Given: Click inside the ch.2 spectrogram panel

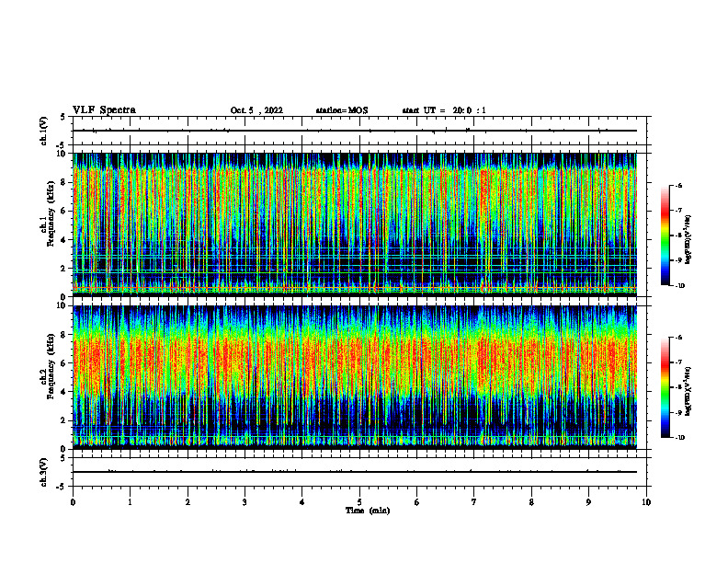Looking at the screenshot, I should [x=355, y=377].
